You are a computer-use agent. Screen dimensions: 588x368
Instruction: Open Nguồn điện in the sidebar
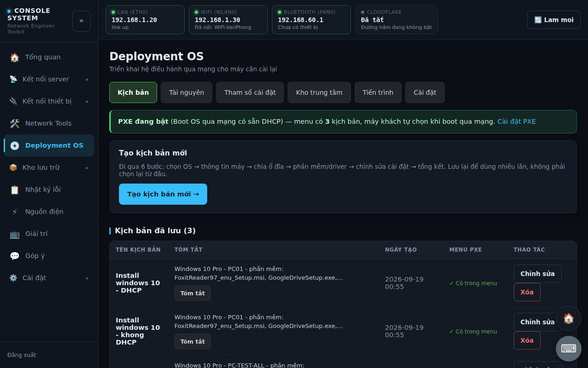click(49, 212)
